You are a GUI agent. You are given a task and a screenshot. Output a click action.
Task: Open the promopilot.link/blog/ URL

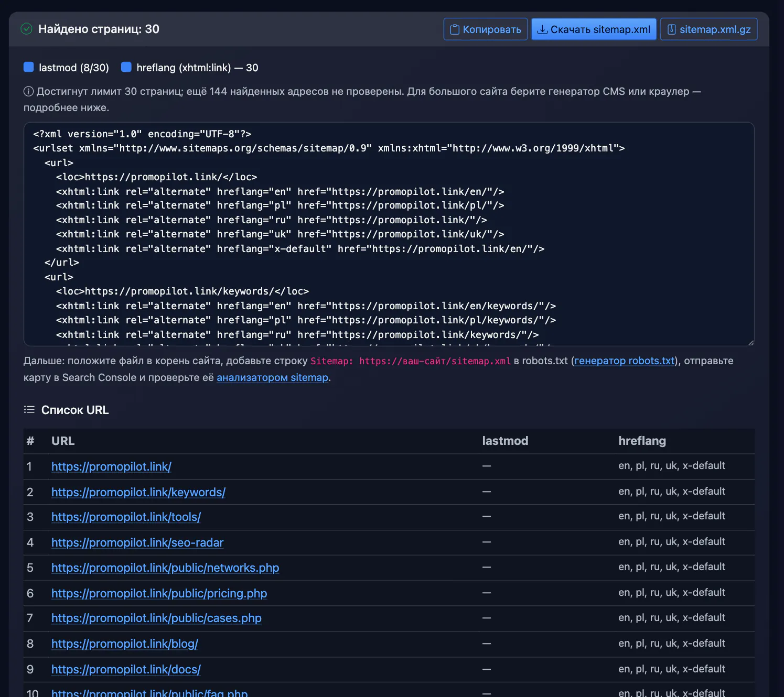point(124,644)
